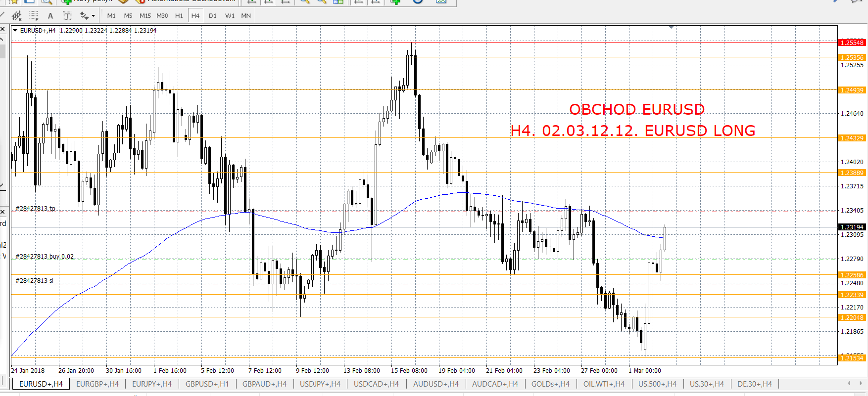Go to the US.500+,H4 chart tab
Viewport: 868px width, 396px height.
[657, 384]
